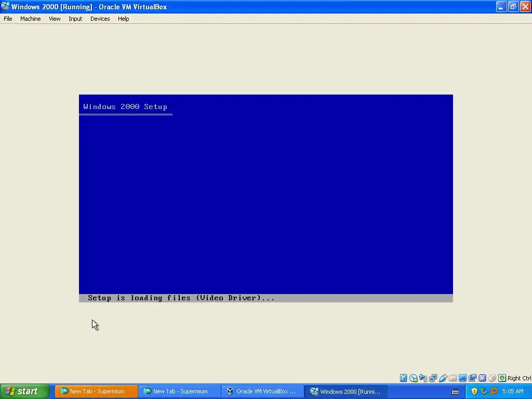The height and width of the screenshot is (399, 532).
Task: Click the hard disk activity indicator icon
Action: (403, 378)
